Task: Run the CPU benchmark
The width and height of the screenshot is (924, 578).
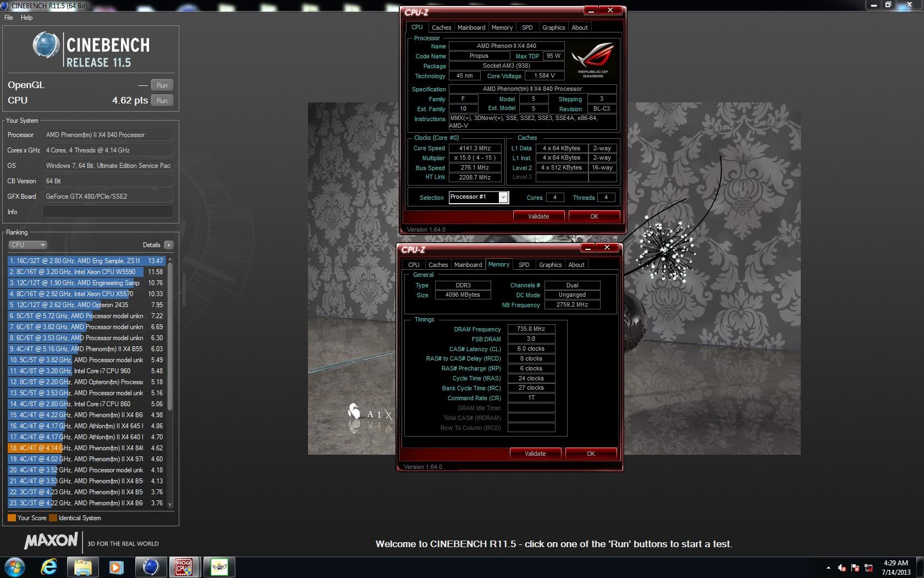Action: (162, 101)
